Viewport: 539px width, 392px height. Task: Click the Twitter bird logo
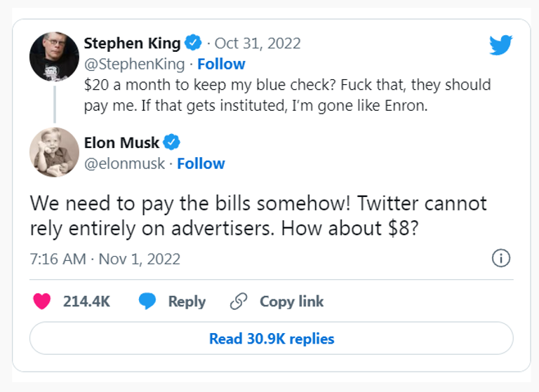tap(500, 46)
